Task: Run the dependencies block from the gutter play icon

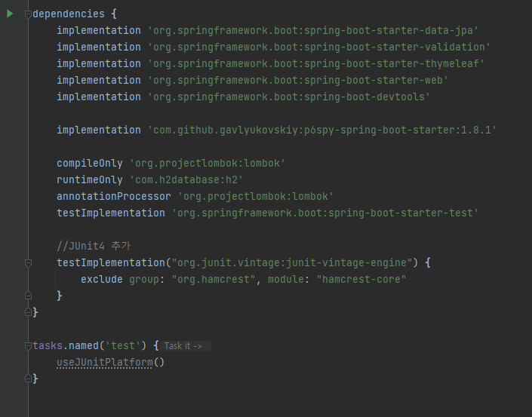Action: pos(10,14)
